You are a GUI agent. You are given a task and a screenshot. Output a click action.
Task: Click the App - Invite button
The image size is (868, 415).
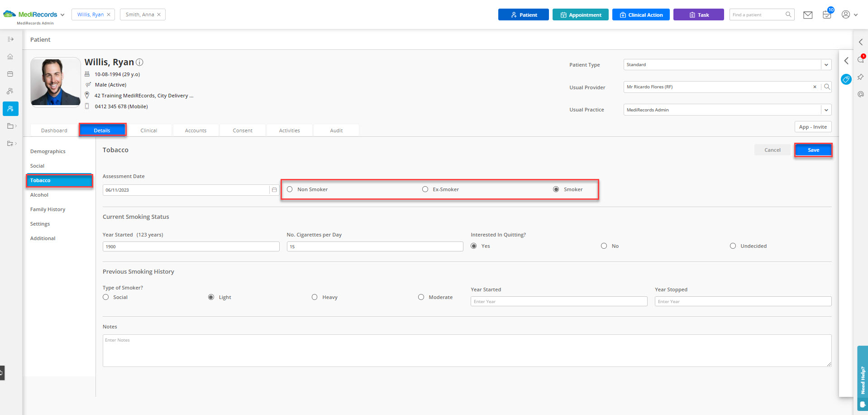(813, 127)
